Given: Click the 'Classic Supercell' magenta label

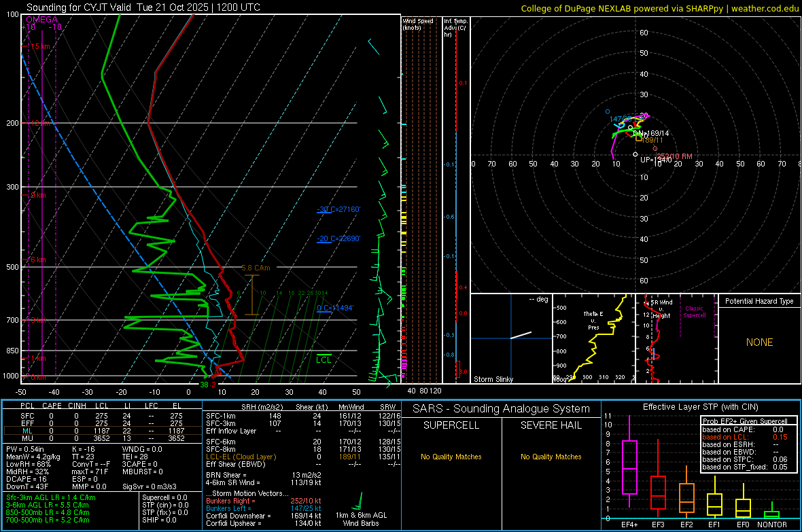Looking at the screenshot, I should (x=695, y=312).
